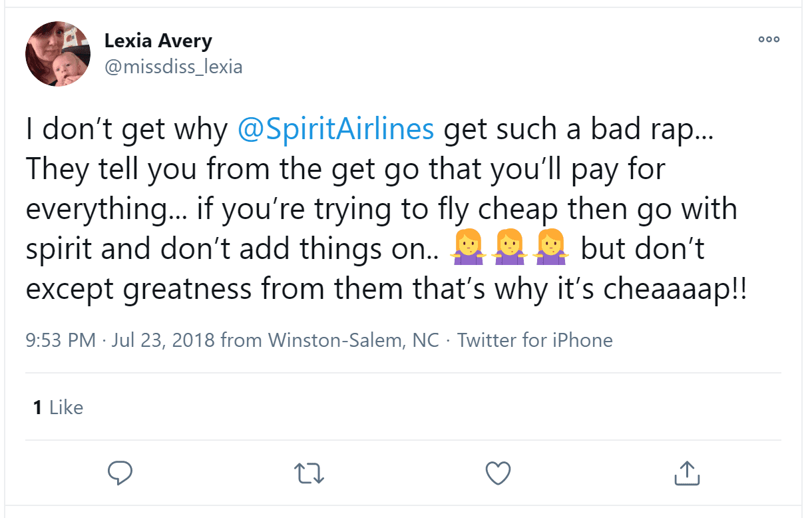Click the 9:53 PM Jul 23, 2018 timestamp
The width and height of the screenshot is (812, 518).
(120, 340)
